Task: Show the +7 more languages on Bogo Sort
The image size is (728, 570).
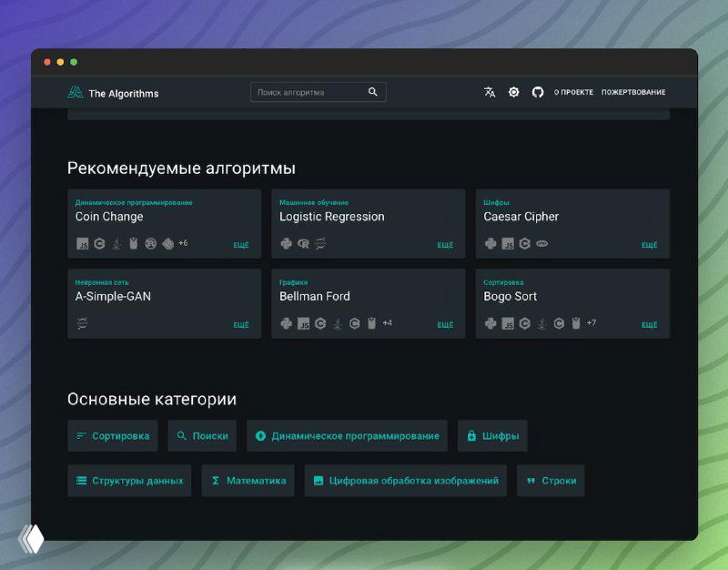Action: point(591,323)
